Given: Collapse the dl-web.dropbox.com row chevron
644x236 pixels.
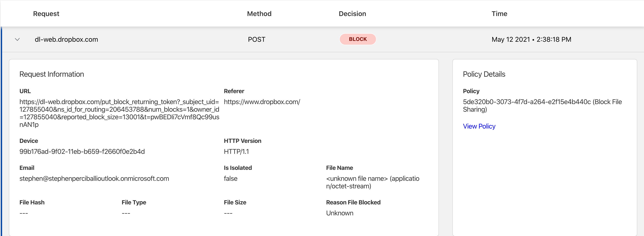Looking at the screenshot, I should pos(17,39).
